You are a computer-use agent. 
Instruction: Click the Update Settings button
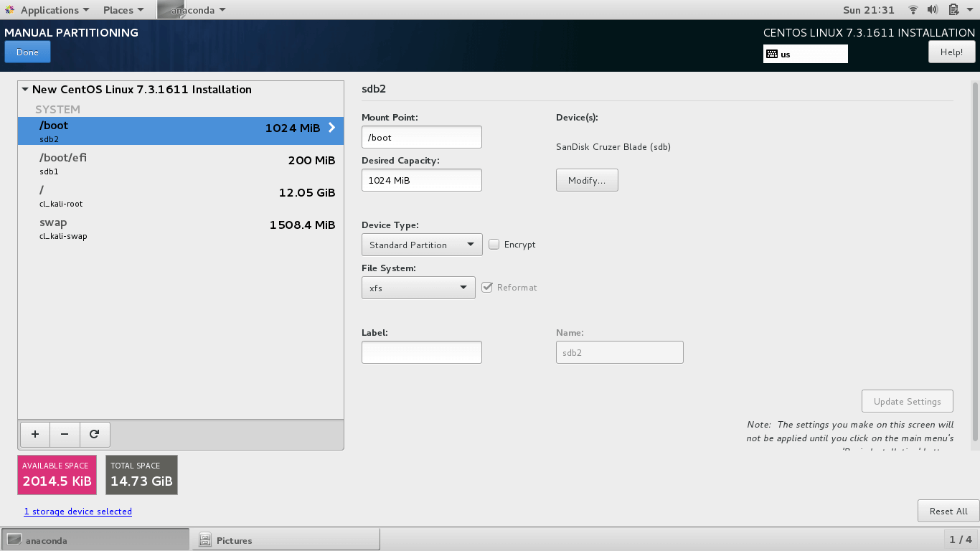908,402
